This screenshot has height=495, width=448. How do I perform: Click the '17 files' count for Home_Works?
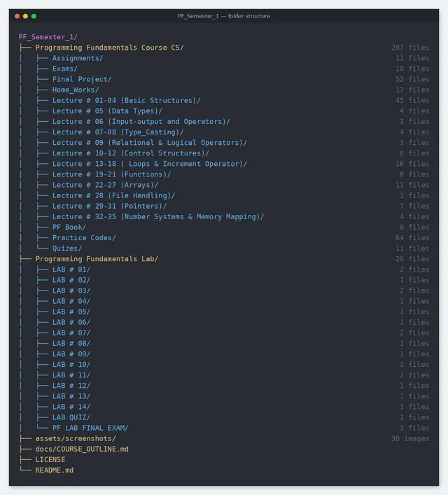coord(412,90)
